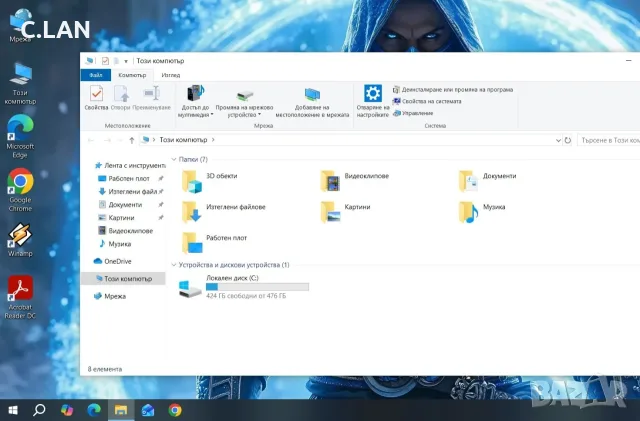Screen dimensions: 640x421
Task: Click the Back navigation arrow
Action: point(91,140)
